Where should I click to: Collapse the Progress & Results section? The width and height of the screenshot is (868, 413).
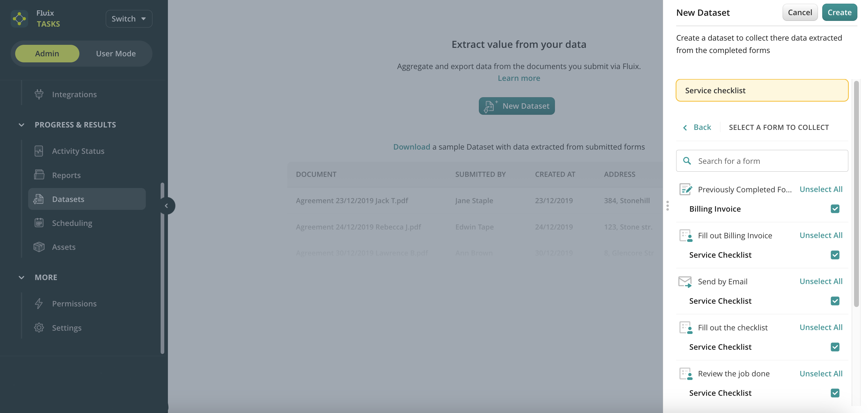click(21, 125)
